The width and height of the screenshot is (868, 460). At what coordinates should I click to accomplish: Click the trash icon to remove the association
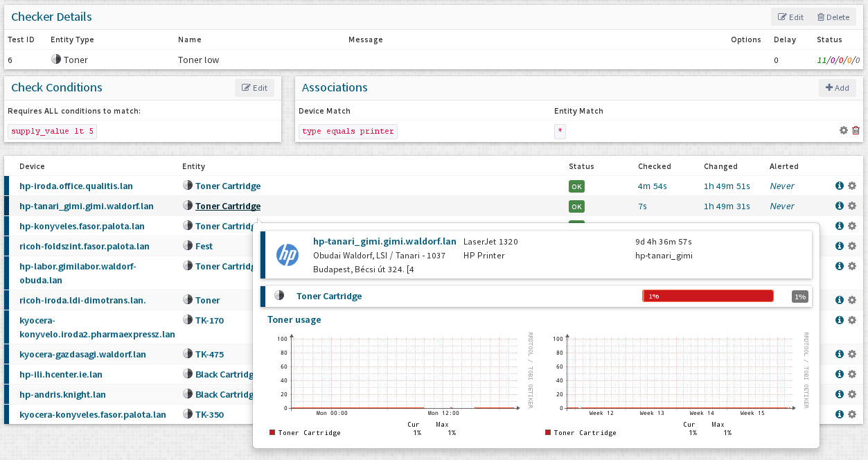[x=856, y=130]
